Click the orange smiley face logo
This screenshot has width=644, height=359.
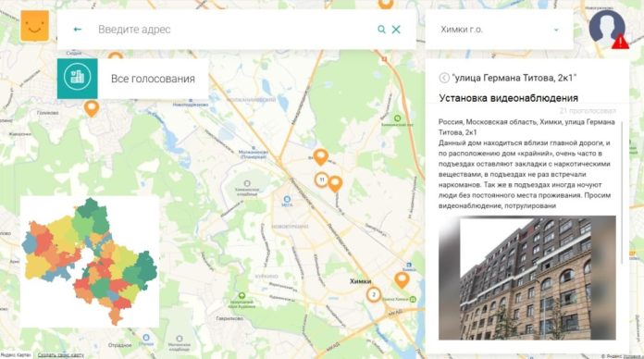(x=34, y=26)
